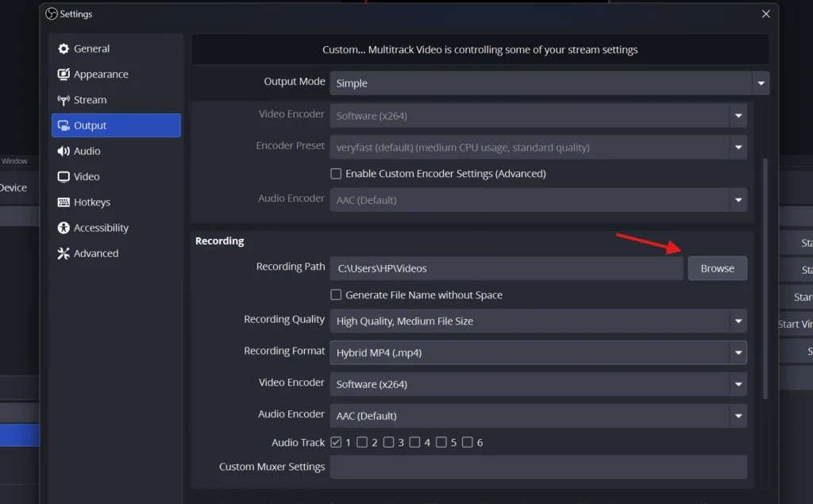
Task: Click the Accessibility person icon
Action: point(64,228)
